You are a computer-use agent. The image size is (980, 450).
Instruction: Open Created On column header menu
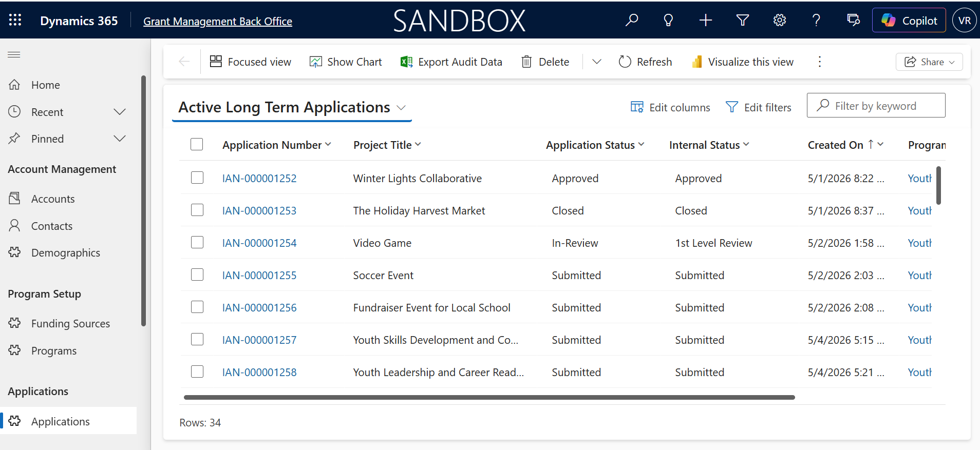click(x=846, y=145)
